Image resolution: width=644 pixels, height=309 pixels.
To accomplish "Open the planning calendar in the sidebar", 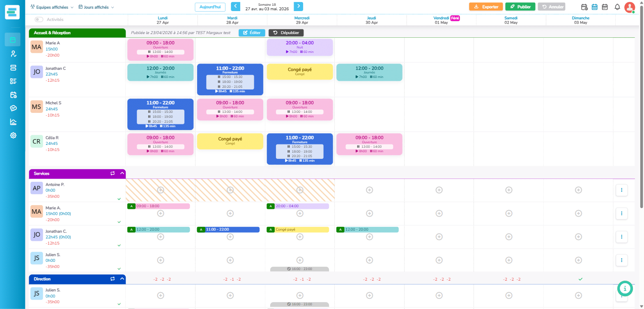I will pos(13,40).
